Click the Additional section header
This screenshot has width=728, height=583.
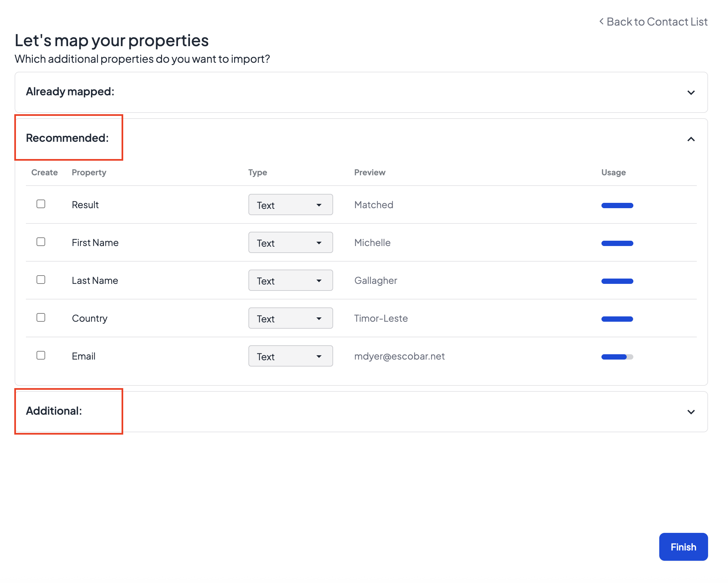(x=54, y=411)
